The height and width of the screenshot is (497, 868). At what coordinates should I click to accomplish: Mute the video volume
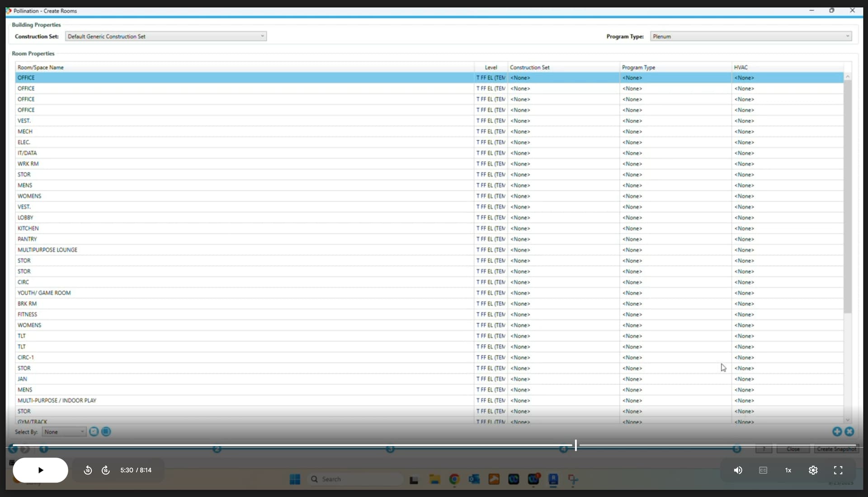point(738,470)
